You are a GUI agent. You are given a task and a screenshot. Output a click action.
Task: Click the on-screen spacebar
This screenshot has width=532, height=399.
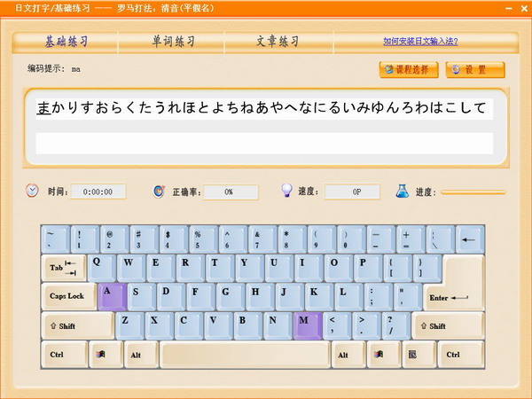coord(245,355)
